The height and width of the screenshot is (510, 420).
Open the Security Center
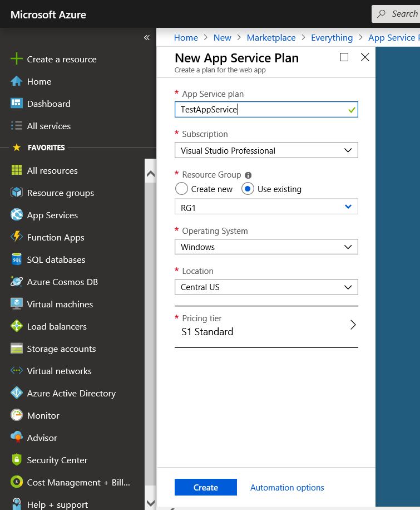click(57, 460)
